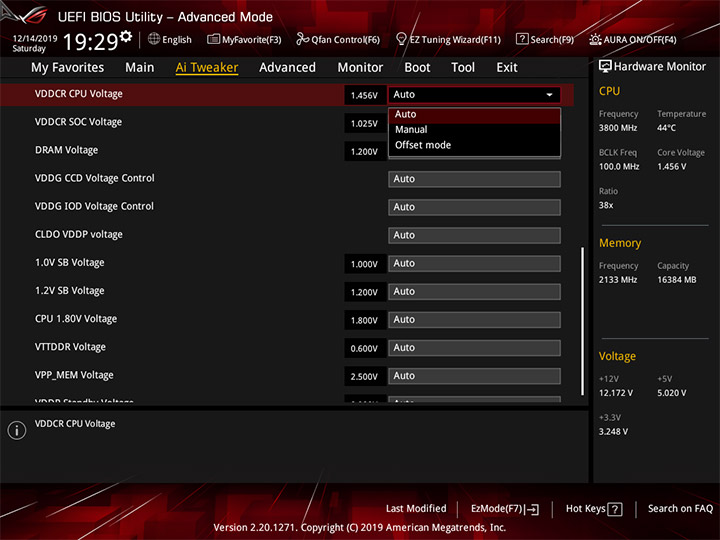Click Search on FAQ
Image resolution: width=720 pixels, height=540 pixels.
click(680, 509)
